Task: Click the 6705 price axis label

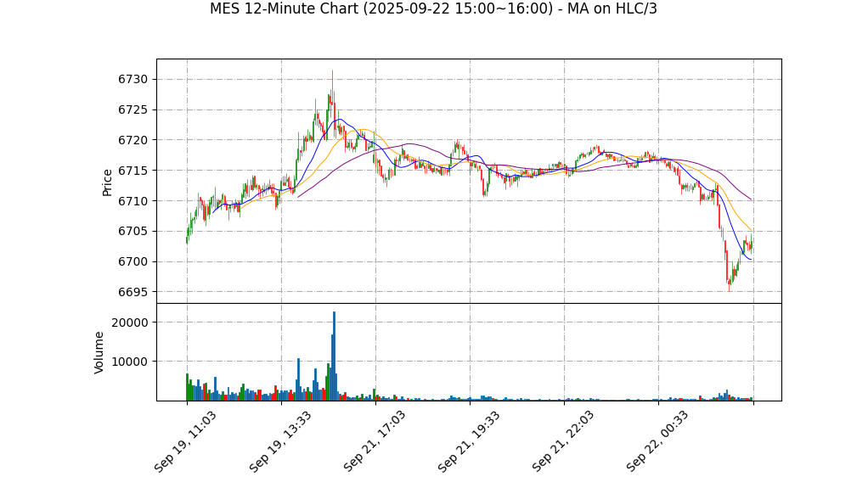Action: pos(132,232)
